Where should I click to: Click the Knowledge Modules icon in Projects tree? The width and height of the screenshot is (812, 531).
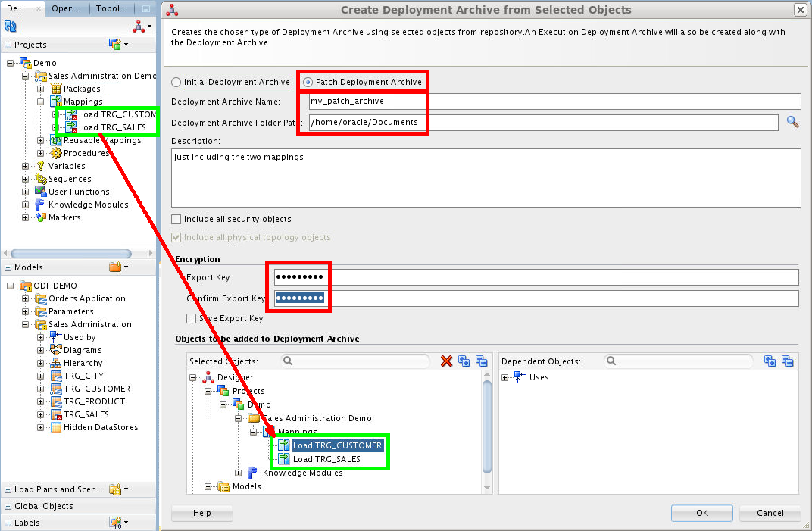(x=41, y=205)
